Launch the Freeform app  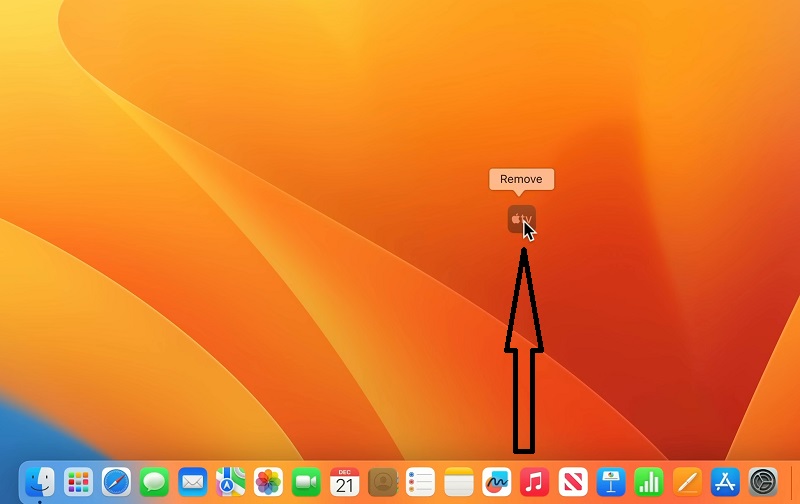pos(496,482)
